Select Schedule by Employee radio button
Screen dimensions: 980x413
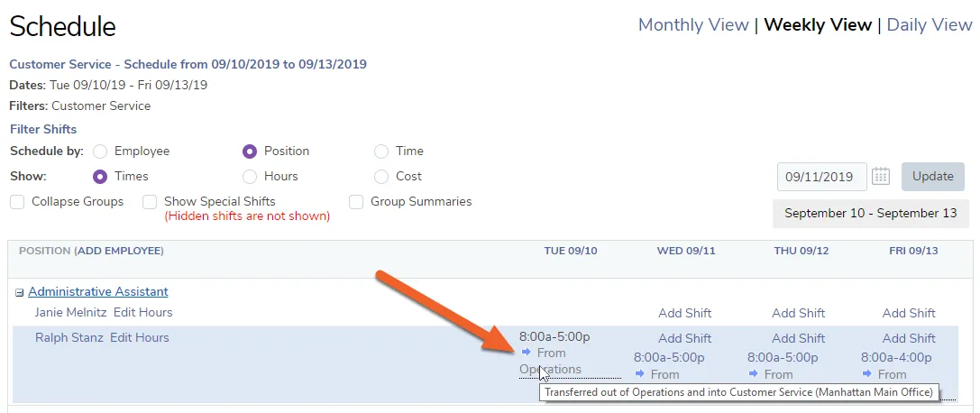(100, 151)
